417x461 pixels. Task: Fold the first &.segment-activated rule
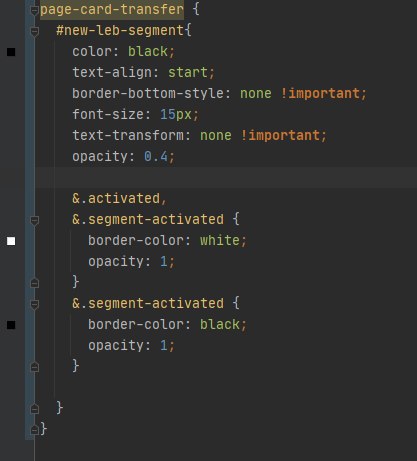tap(34, 220)
